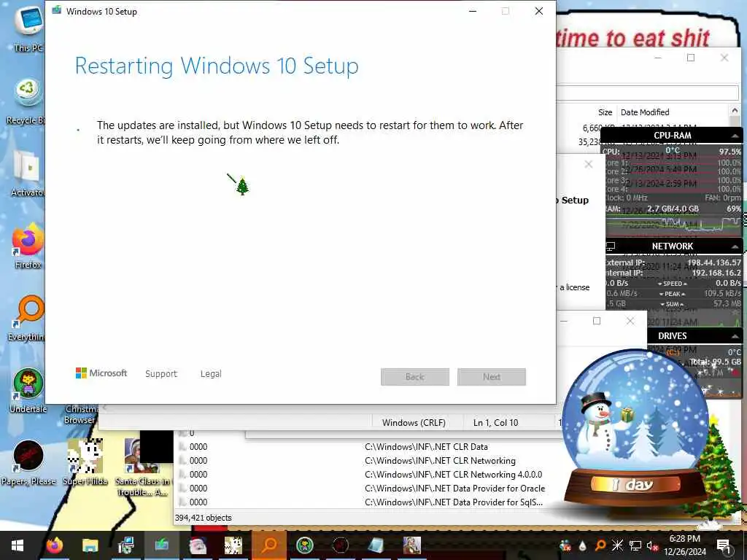Viewport: 747px width, 560px height.
Task: Click the external IP value 198.44.136.57
Action: pyautogui.click(x=713, y=262)
